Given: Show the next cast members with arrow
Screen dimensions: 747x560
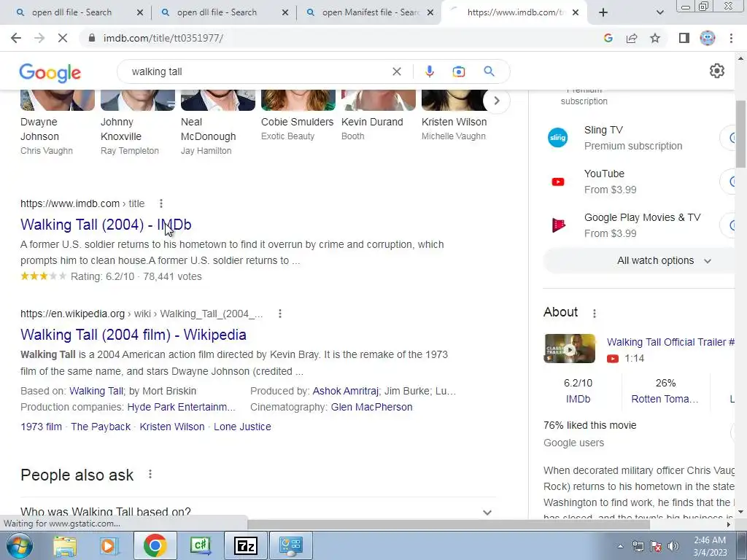Looking at the screenshot, I should [496, 101].
